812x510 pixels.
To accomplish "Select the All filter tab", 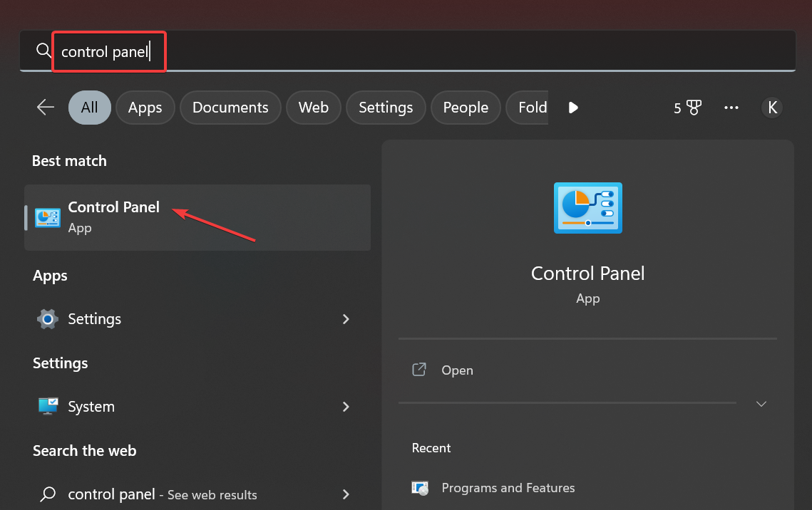I will pos(90,108).
